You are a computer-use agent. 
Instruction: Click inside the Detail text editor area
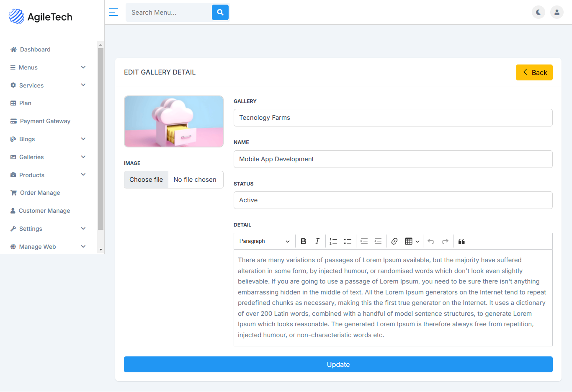coord(393,298)
